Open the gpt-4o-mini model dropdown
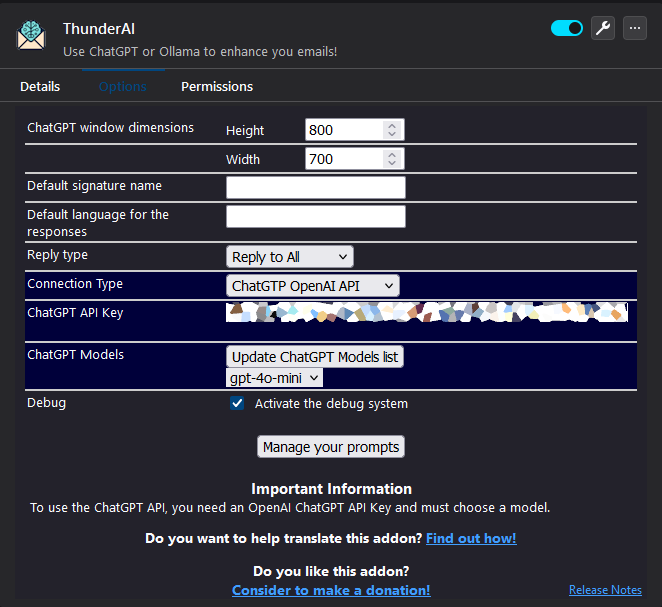Screen dimensions: 662x607 (274, 378)
